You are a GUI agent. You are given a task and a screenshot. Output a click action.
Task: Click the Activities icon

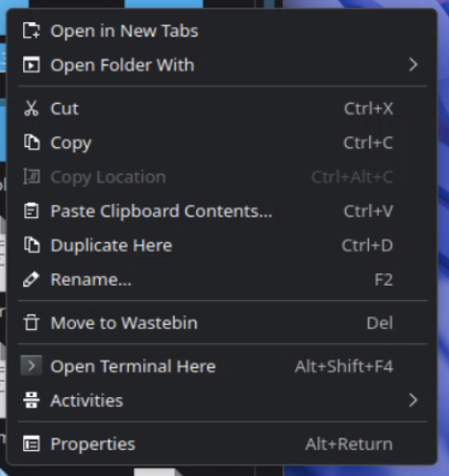(32, 400)
